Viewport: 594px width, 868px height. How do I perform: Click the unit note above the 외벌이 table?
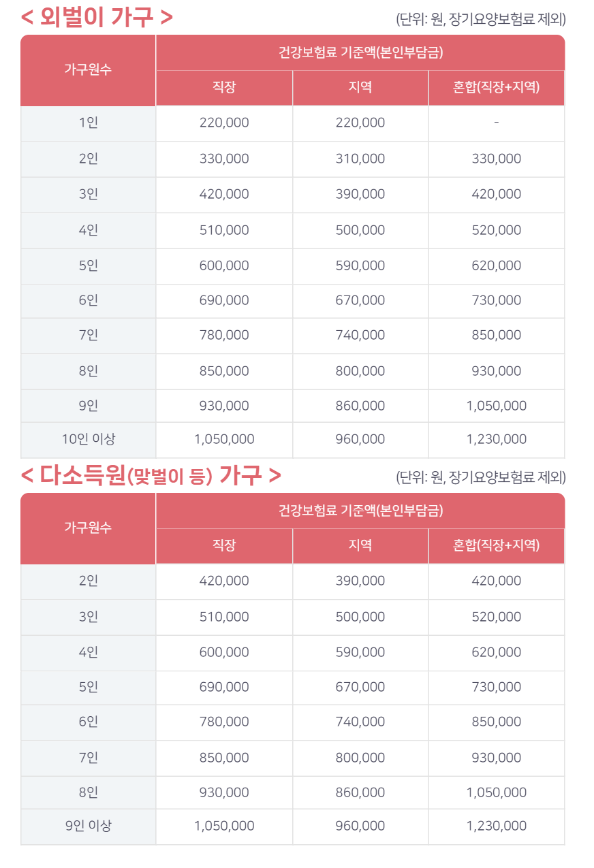[480, 19]
